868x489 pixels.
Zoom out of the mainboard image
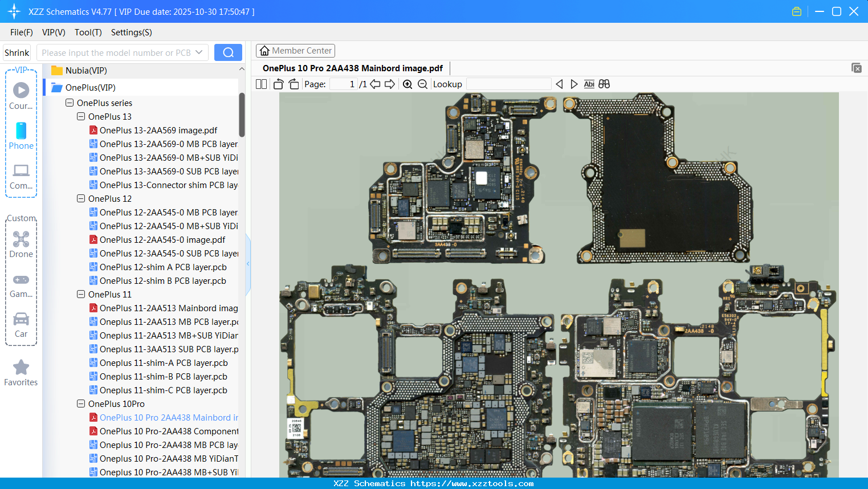422,84
